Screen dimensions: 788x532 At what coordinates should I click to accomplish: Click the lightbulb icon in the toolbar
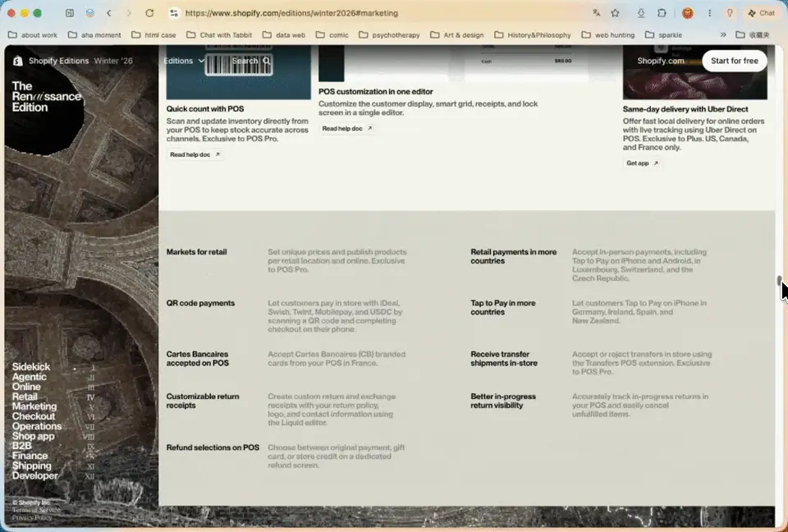730,13
